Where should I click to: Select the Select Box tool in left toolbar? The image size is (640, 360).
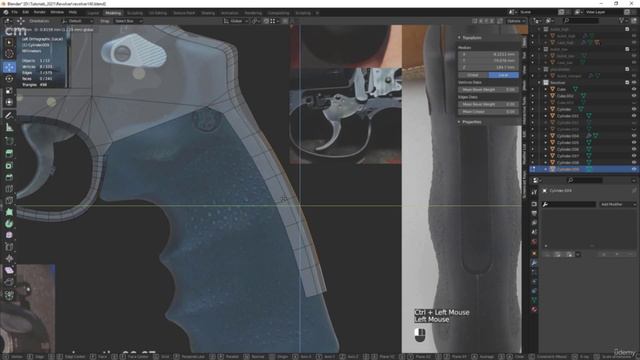[x=9, y=42]
